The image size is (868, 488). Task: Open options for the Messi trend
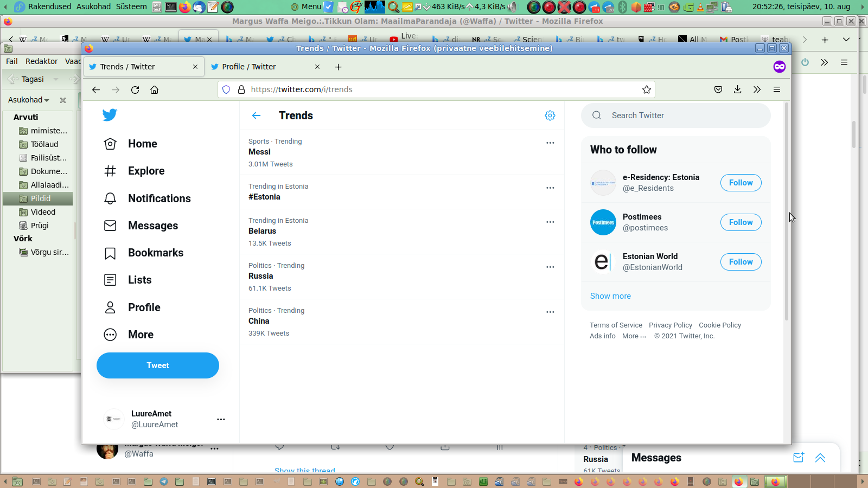[x=550, y=143]
